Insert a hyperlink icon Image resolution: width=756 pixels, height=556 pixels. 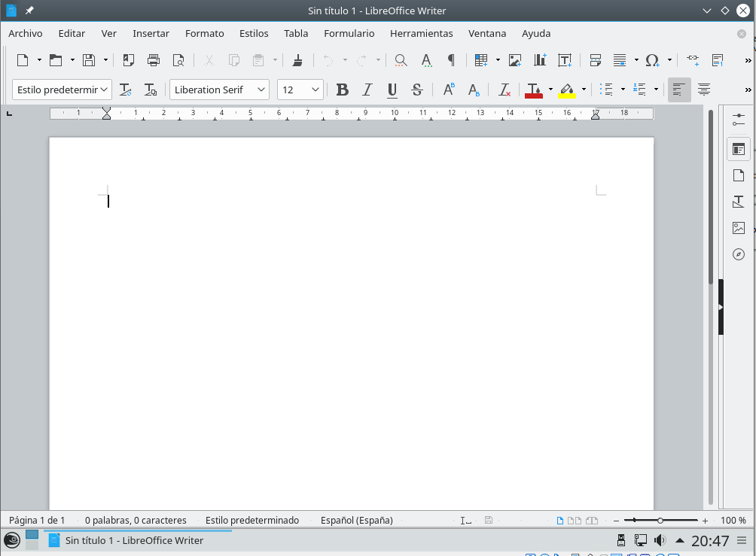693,60
